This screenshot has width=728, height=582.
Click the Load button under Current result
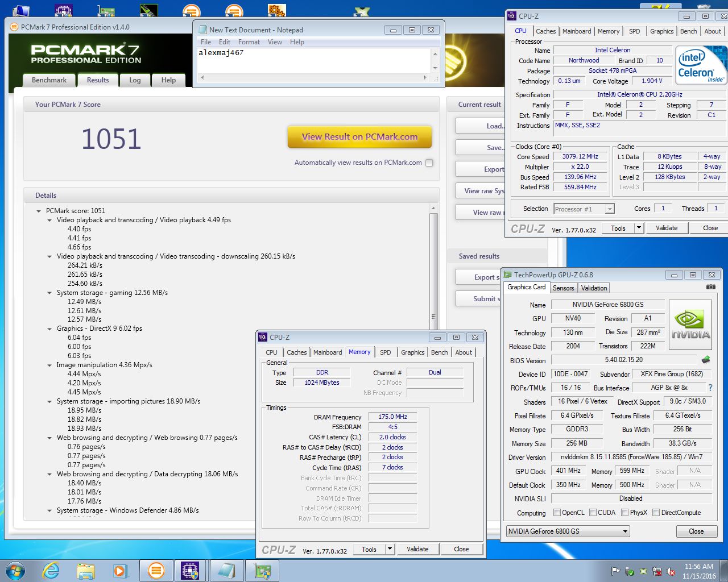(x=481, y=126)
